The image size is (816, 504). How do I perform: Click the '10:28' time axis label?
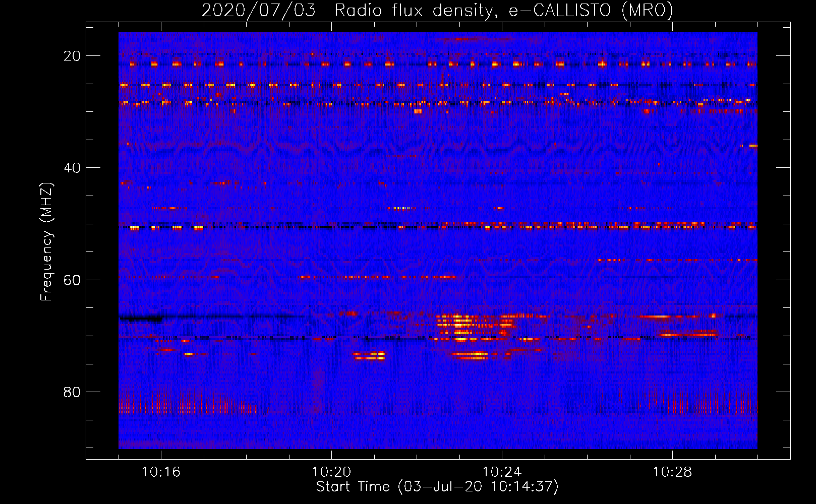point(672,472)
